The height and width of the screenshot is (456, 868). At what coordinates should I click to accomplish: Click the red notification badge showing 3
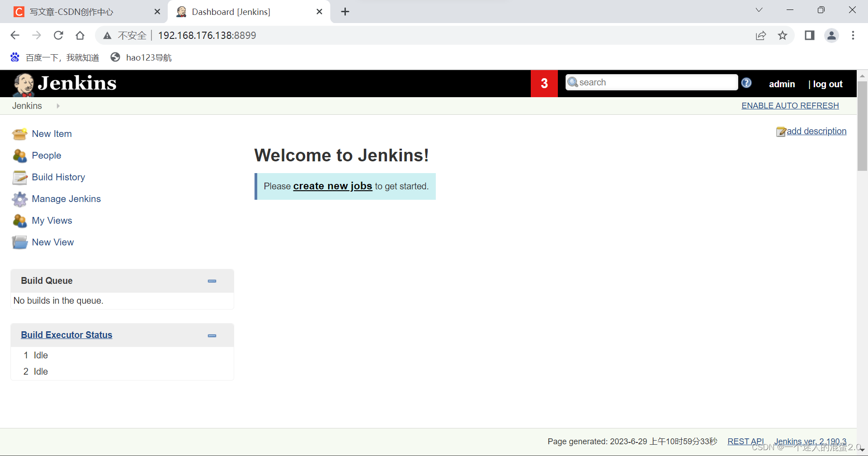point(544,83)
